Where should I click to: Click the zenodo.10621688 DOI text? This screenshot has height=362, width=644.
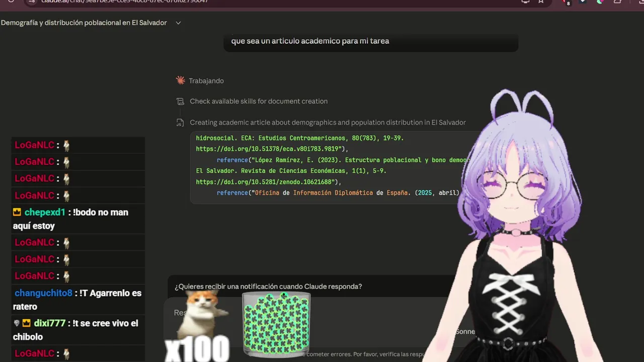[x=265, y=182]
